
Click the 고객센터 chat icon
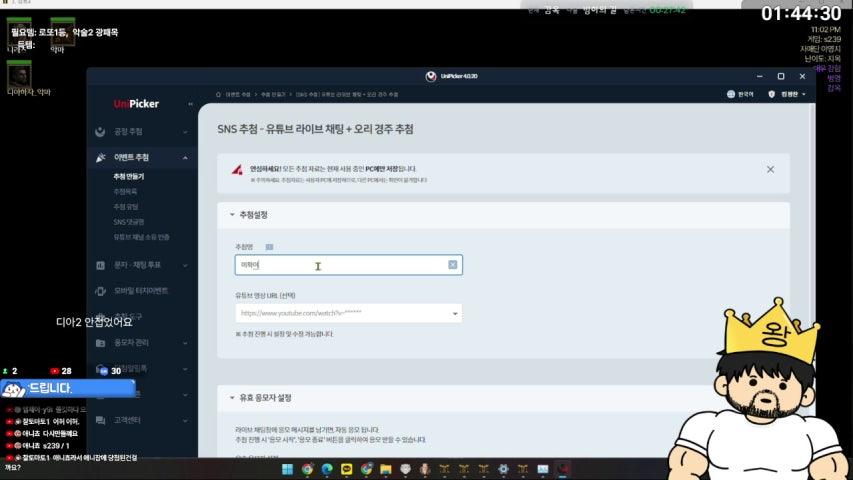101,420
